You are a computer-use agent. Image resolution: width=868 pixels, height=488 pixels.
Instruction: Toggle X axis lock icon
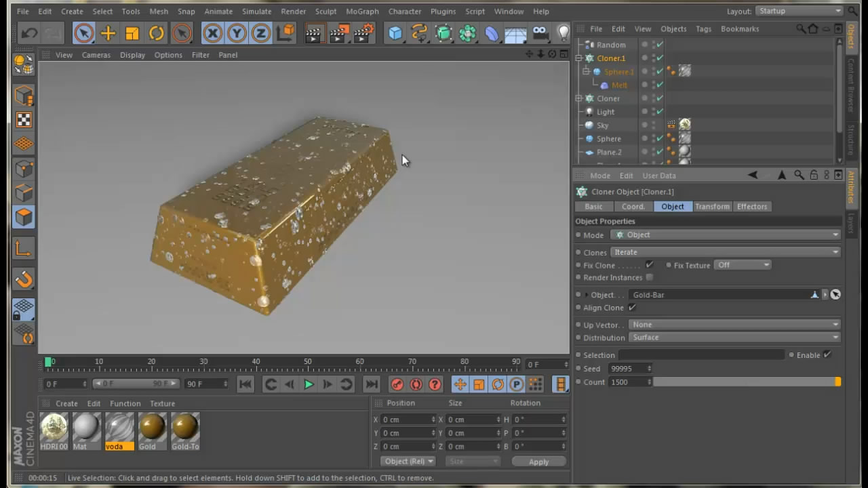click(212, 33)
